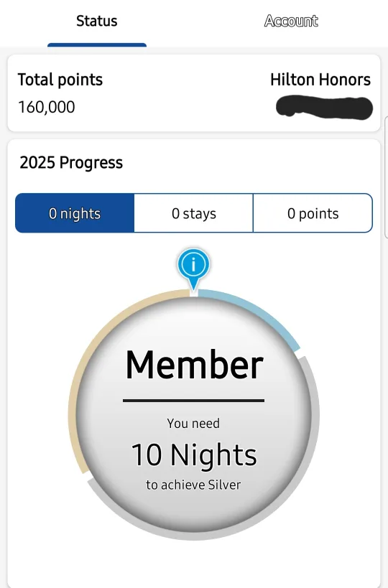Show progress by 0 points

[x=313, y=213]
